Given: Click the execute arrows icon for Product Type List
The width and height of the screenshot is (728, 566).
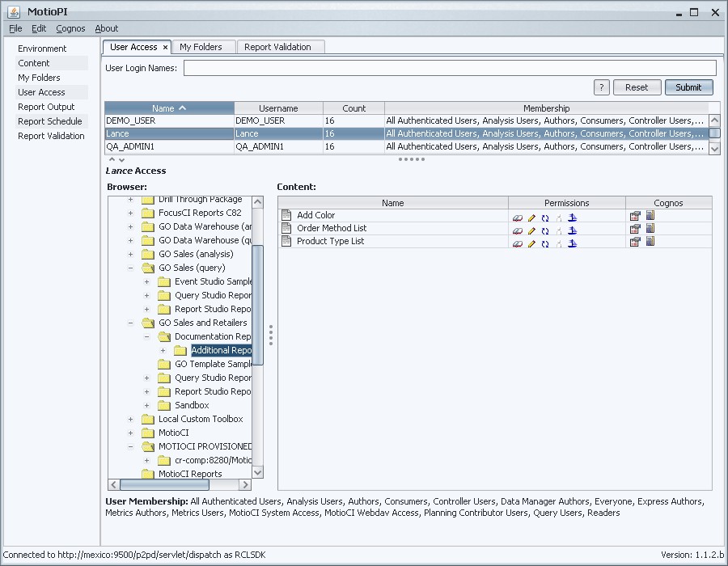Looking at the screenshot, I should [x=545, y=243].
